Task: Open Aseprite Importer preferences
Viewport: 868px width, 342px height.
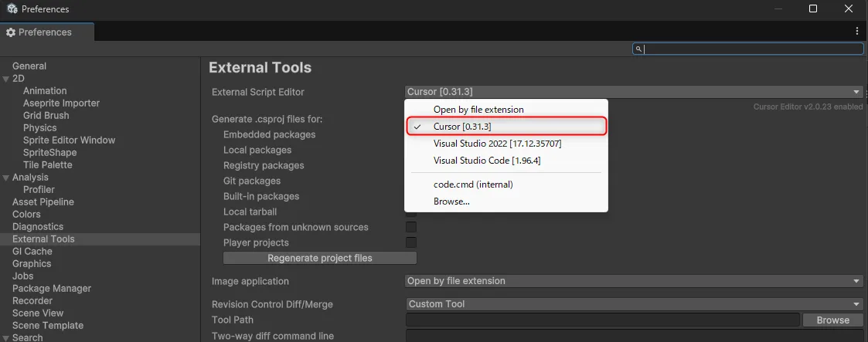Action: (x=61, y=103)
